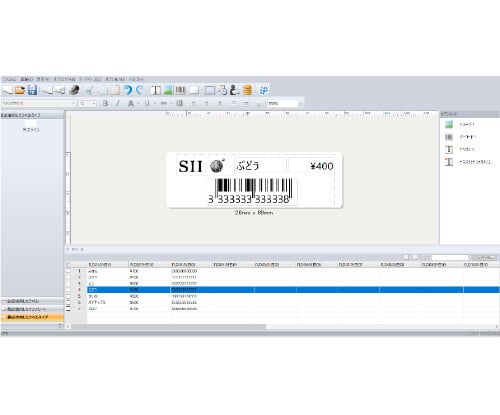Tick the checkbox for data row 7
The image size is (500, 415).
click(68, 309)
